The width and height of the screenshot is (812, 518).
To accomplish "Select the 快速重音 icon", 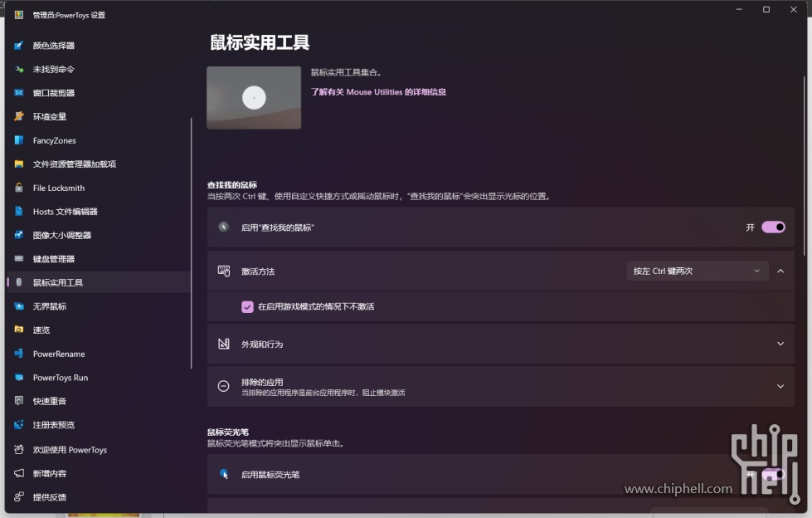I will pyautogui.click(x=18, y=401).
